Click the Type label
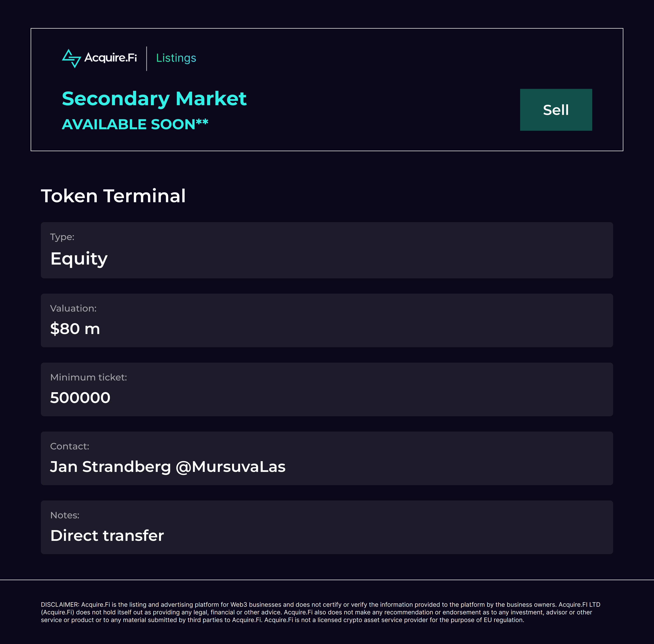 [62, 237]
